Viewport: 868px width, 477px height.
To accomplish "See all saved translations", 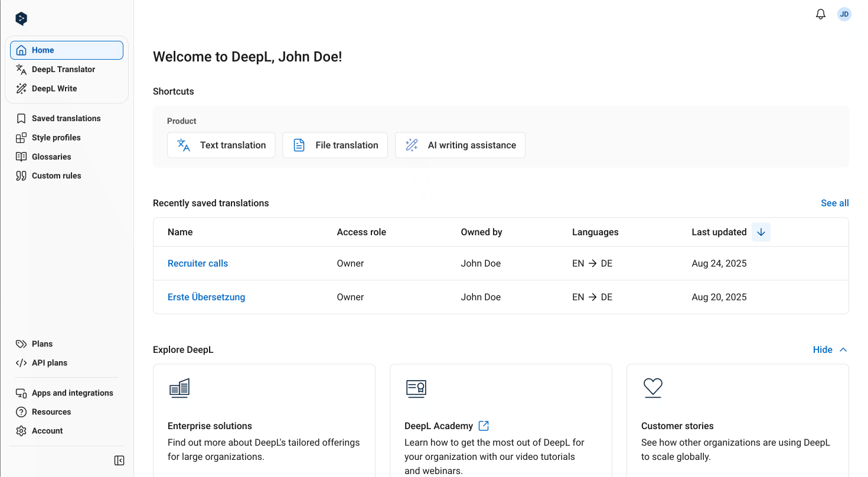I will [834, 203].
